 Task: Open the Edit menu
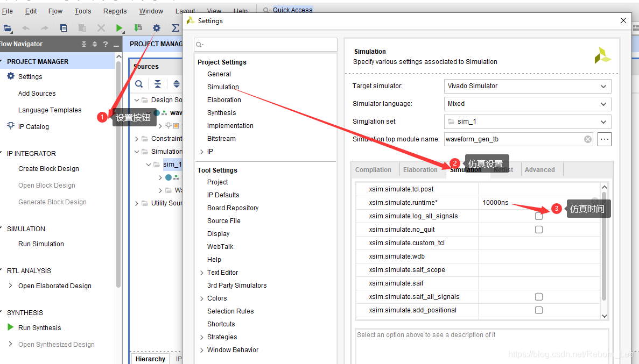point(31,11)
